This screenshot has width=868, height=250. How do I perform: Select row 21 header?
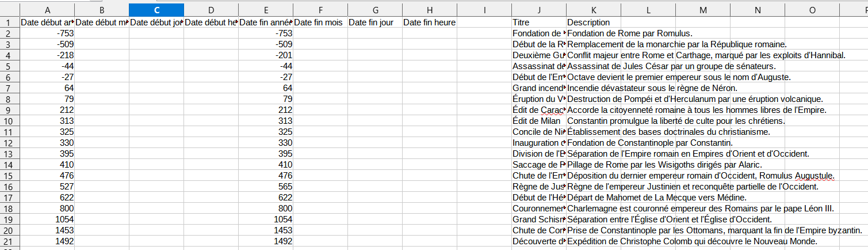click(x=10, y=241)
